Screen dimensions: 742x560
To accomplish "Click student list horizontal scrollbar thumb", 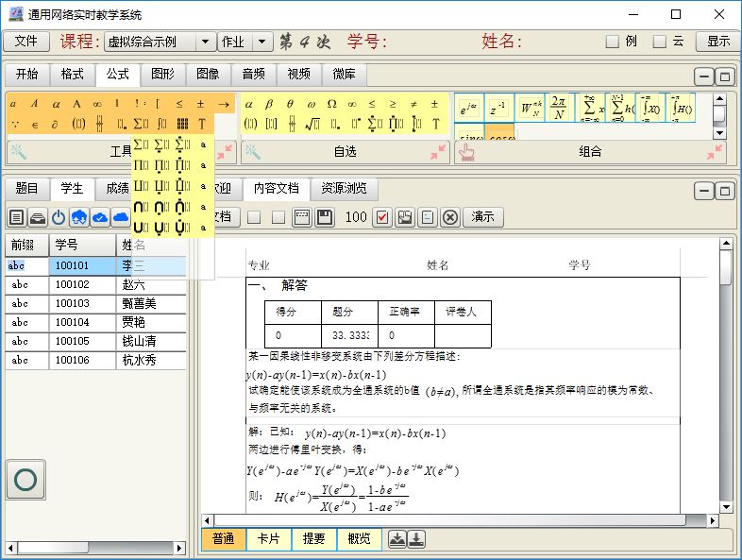I will click(53, 548).
